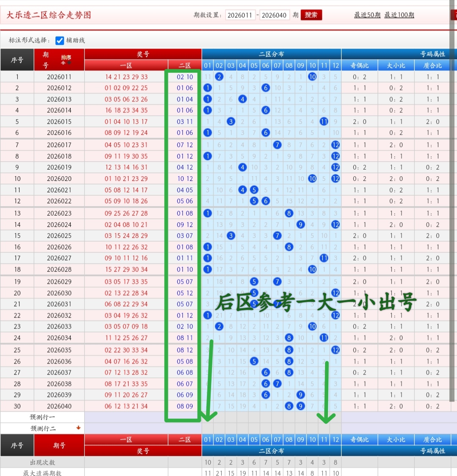Screen dimensions: 457x476
Task: Toggle the 辅助线 checkbox
Action: (60, 41)
